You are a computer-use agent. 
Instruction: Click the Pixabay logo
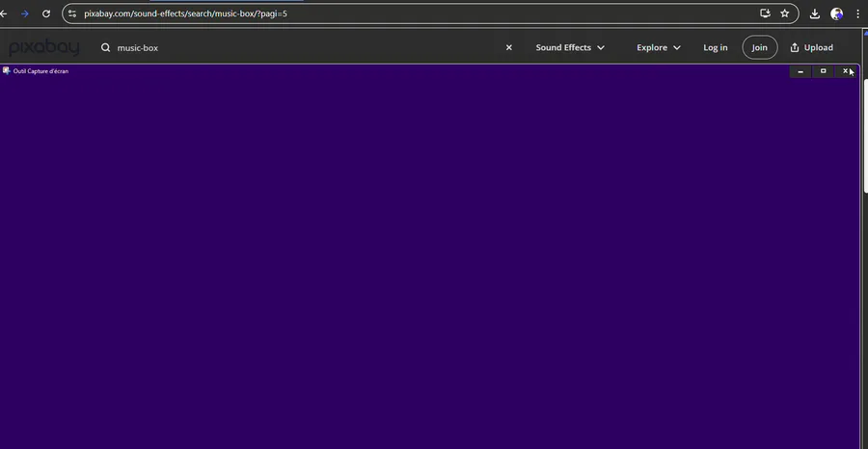44,47
